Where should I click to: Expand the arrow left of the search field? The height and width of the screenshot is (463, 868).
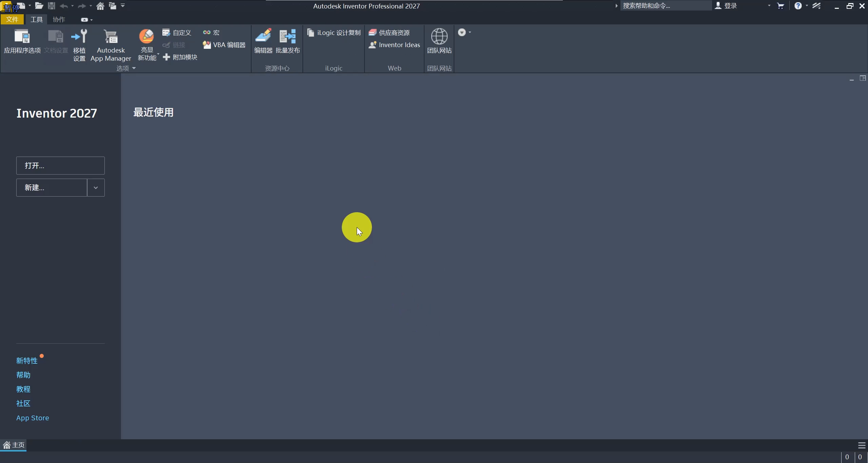coord(616,6)
